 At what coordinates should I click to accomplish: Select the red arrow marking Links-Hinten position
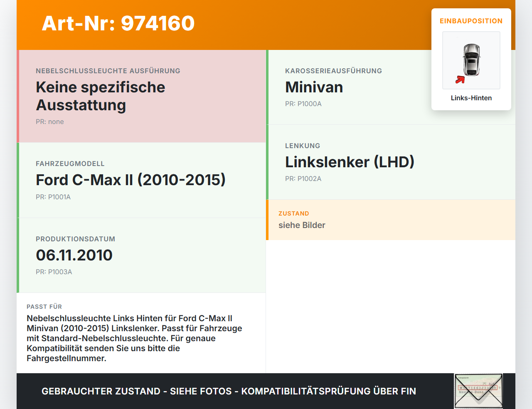point(460,80)
